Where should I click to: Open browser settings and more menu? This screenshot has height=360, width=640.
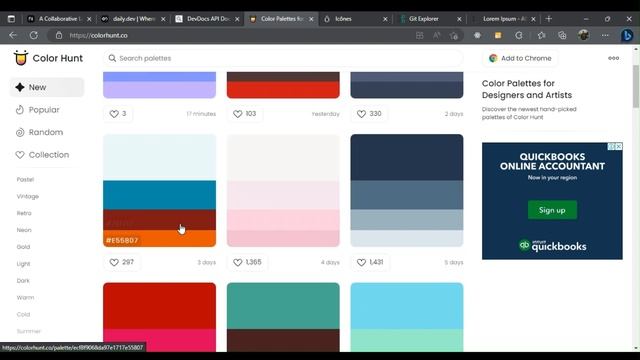pyautogui.click(x=605, y=36)
